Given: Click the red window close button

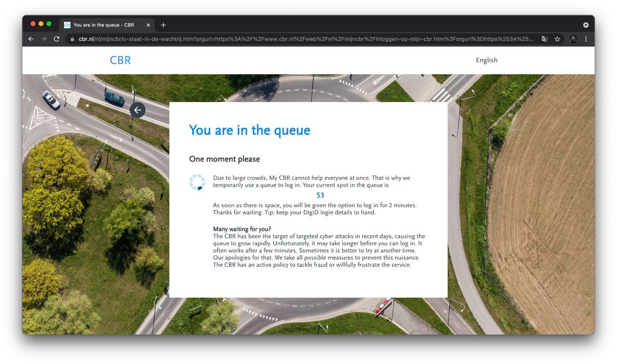Looking at the screenshot, I should click(33, 24).
